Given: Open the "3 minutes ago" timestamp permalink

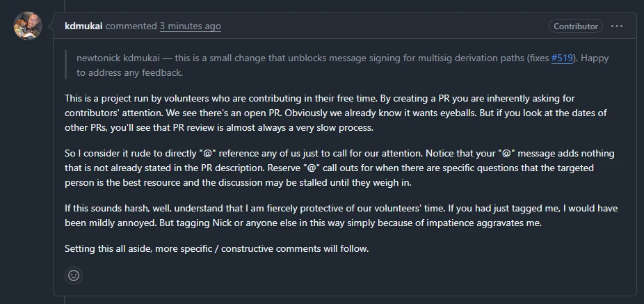Looking at the screenshot, I should (190, 26).
